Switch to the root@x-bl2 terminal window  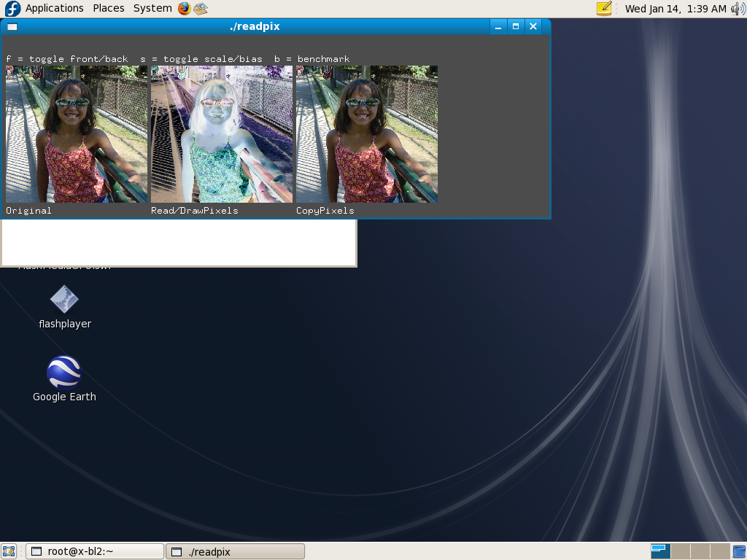[x=94, y=551]
